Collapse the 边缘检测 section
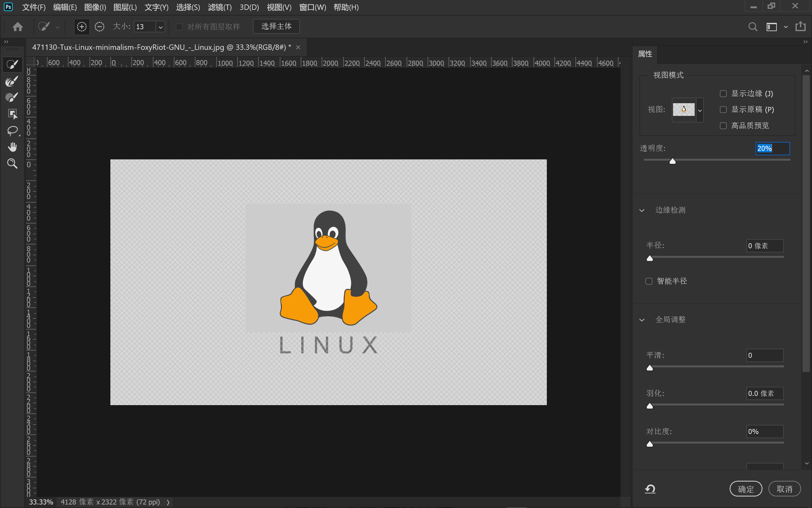812x508 pixels. (642, 210)
